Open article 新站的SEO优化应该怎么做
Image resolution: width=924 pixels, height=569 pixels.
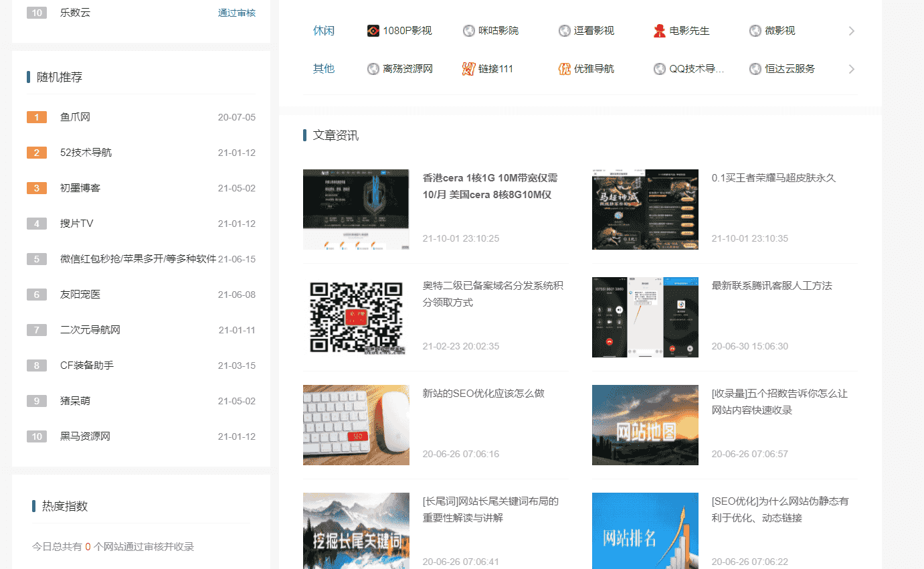click(484, 394)
